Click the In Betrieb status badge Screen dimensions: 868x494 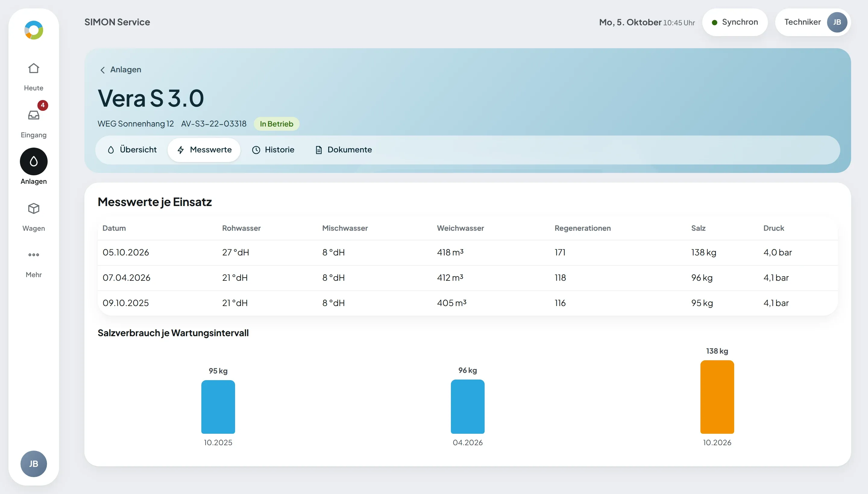coord(276,124)
